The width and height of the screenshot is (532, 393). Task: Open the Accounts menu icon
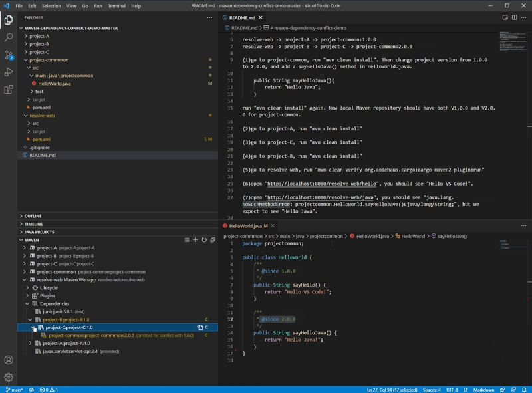9,360
